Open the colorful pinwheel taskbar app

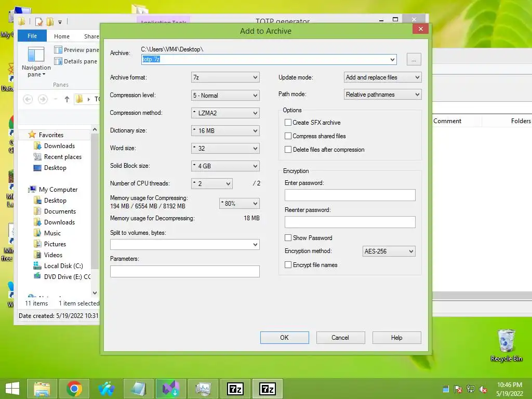[106, 389]
